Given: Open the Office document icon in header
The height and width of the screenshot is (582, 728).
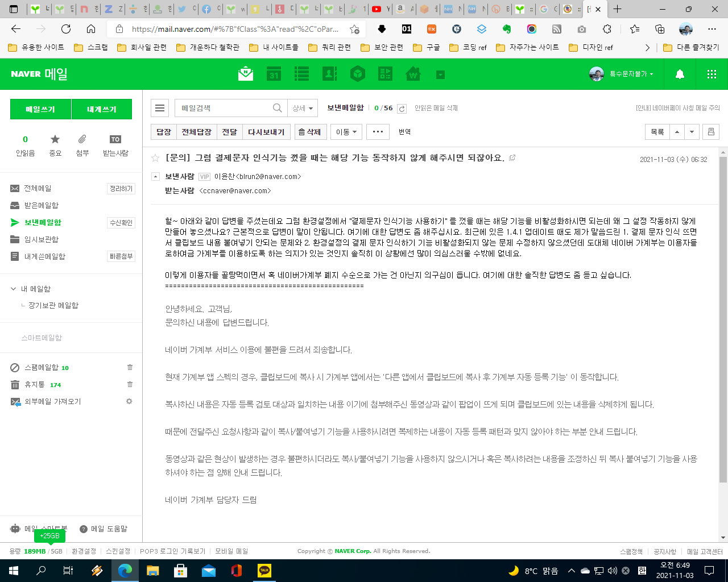Looking at the screenshot, I should pyautogui.click(x=385, y=74).
